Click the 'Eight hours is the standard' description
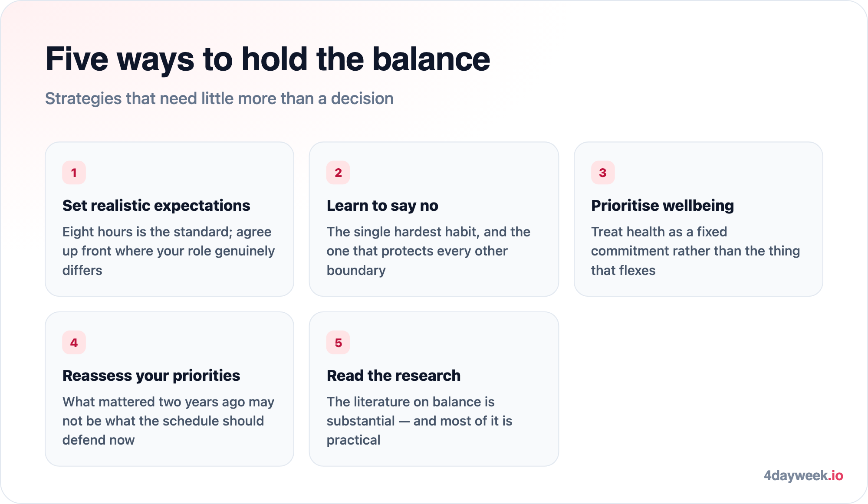Viewport: 868px width, 504px height. click(169, 251)
